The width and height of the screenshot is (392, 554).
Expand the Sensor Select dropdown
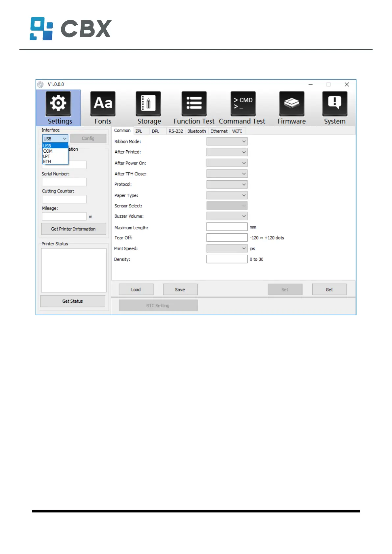(x=227, y=206)
